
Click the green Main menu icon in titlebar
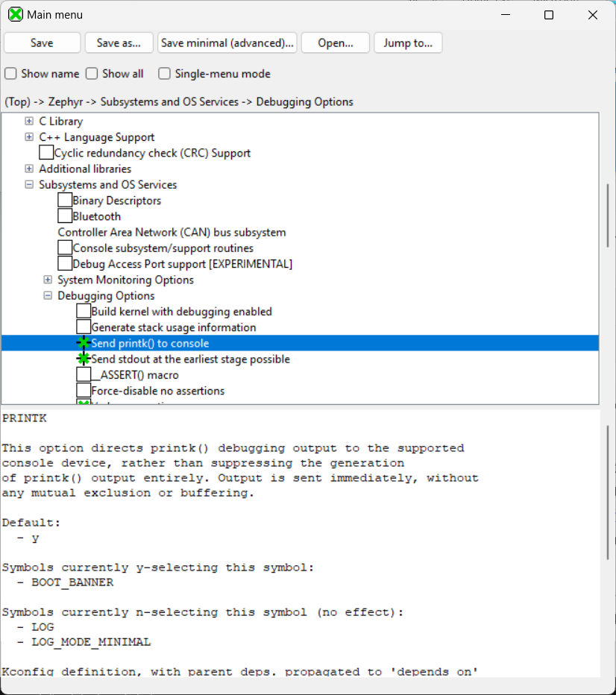[15, 14]
